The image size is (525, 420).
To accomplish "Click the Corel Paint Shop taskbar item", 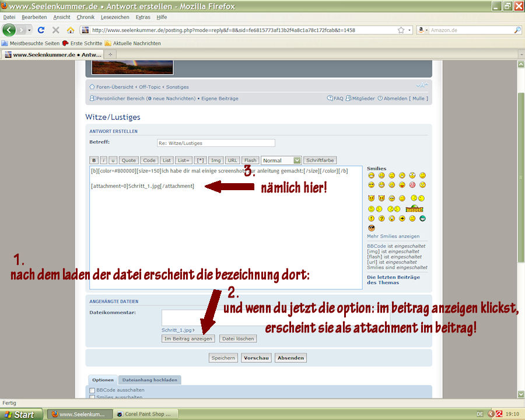I will tap(143, 414).
